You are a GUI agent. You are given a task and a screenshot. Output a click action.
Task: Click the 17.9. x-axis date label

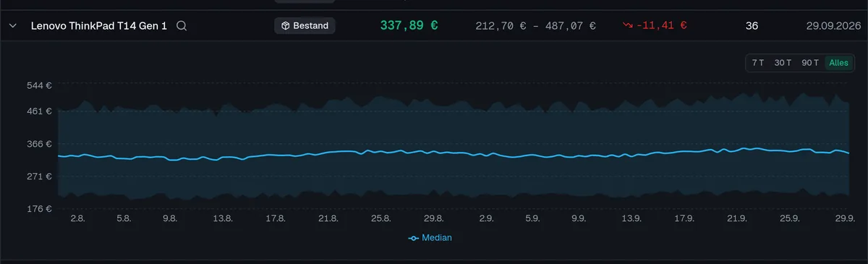tap(684, 218)
